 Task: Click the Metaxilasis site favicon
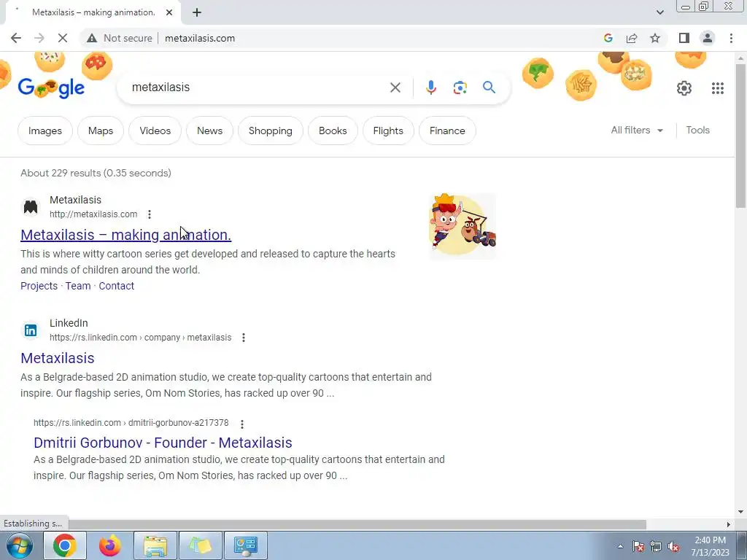coord(31,207)
